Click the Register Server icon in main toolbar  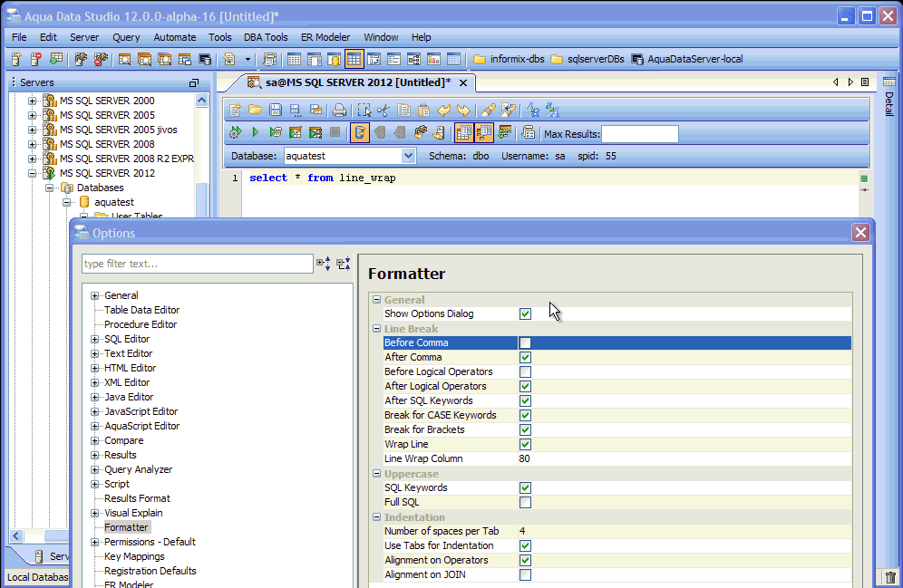point(16,59)
